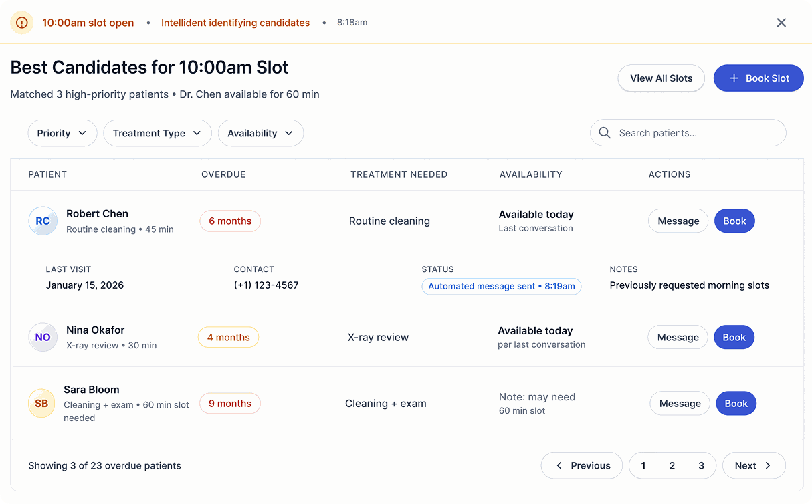Click Intellident identifying candidates text
Screen dimensions: 812x504
click(x=235, y=23)
